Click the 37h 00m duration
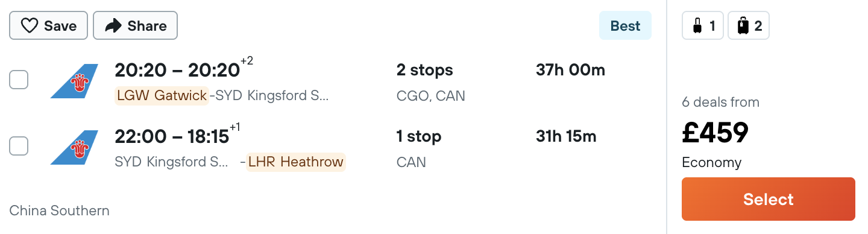868x234 pixels. coord(570,70)
